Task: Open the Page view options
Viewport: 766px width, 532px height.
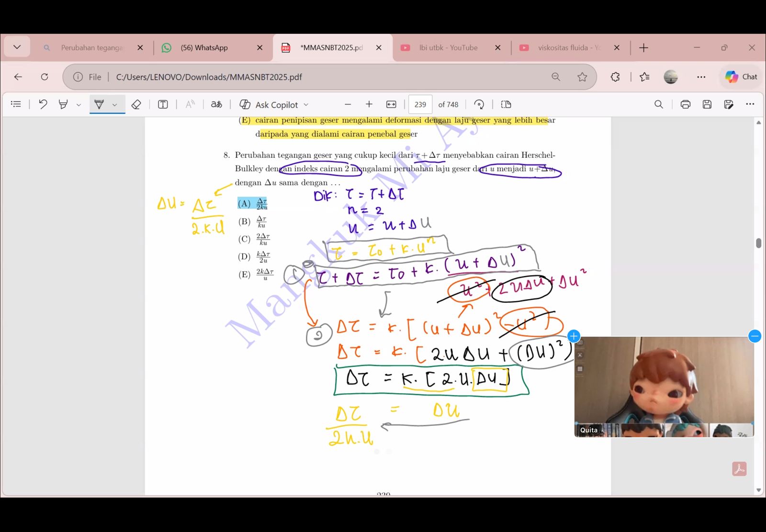Action: [x=506, y=104]
